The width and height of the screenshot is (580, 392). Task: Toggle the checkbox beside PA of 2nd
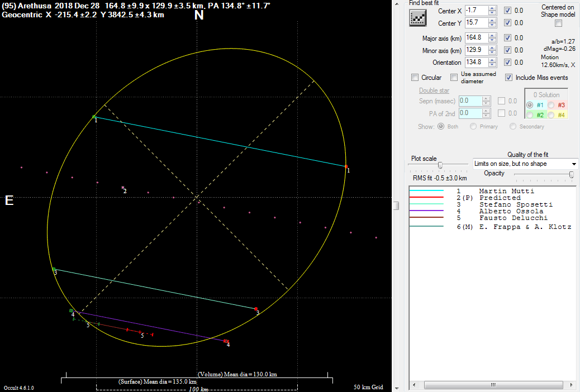[502, 113]
